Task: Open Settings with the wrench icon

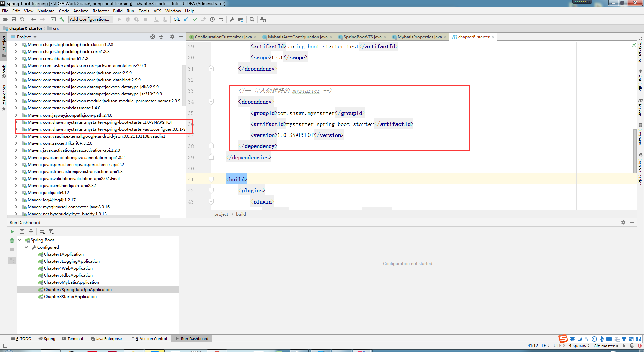Action: pyautogui.click(x=232, y=19)
